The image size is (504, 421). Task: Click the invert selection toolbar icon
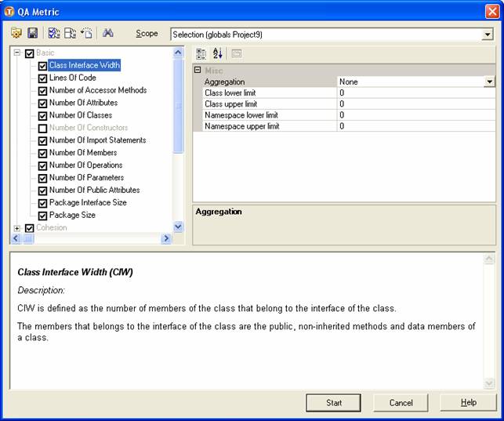pyautogui.click(x=86, y=34)
